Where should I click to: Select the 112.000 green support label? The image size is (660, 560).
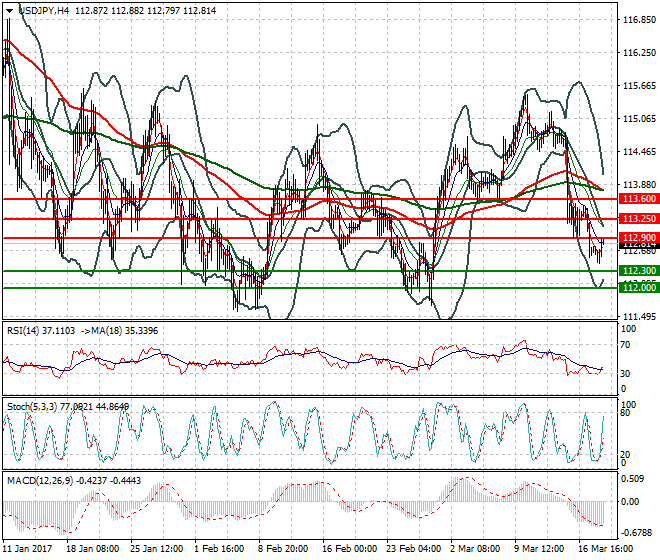(637, 288)
